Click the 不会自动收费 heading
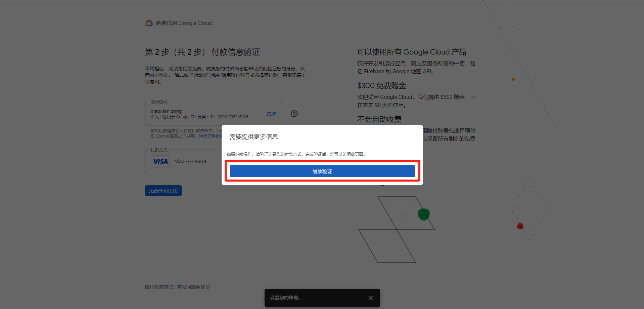 click(379, 119)
